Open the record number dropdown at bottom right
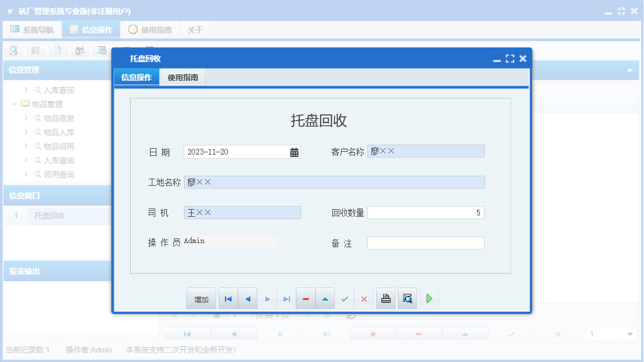Image resolution: width=644 pixels, height=362 pixels. click(631, 333)
